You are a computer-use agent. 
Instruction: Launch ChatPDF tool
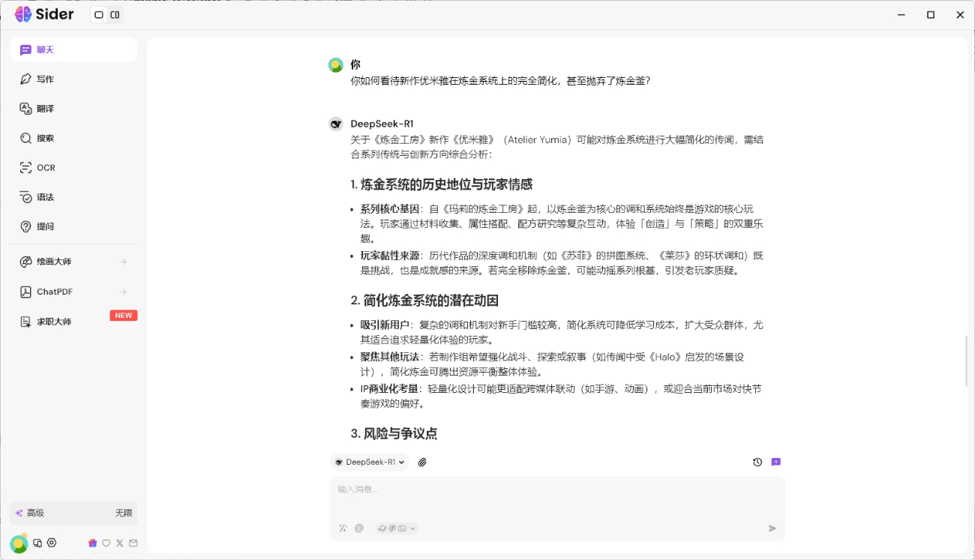(73, 292)
